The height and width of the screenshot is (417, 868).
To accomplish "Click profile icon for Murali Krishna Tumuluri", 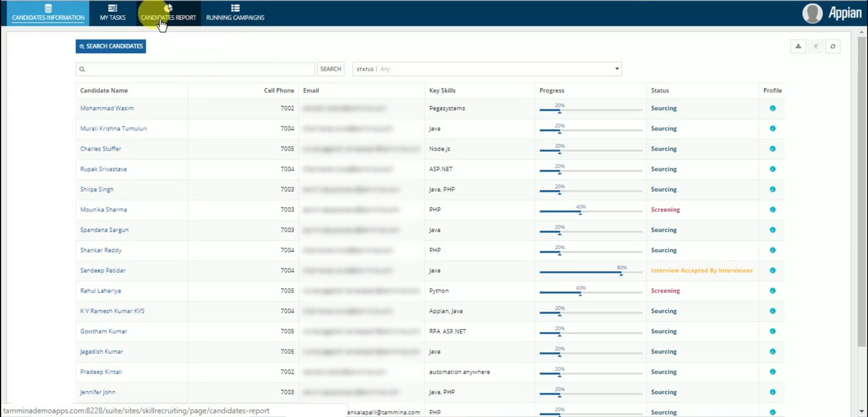I will click(x=773, y=128).
